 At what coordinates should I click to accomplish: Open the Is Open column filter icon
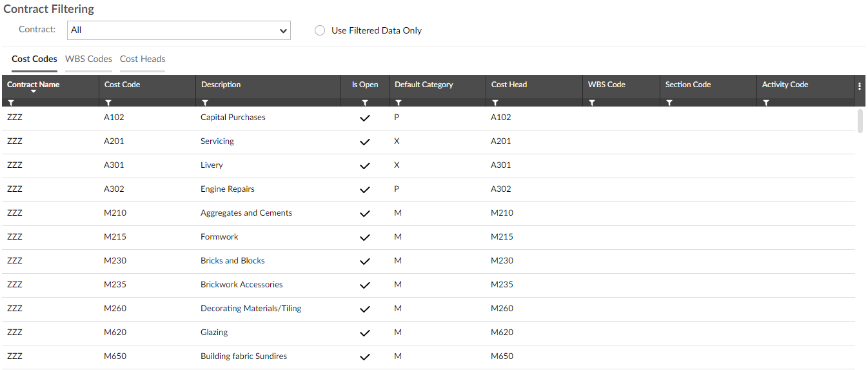[x=365, y=103]
